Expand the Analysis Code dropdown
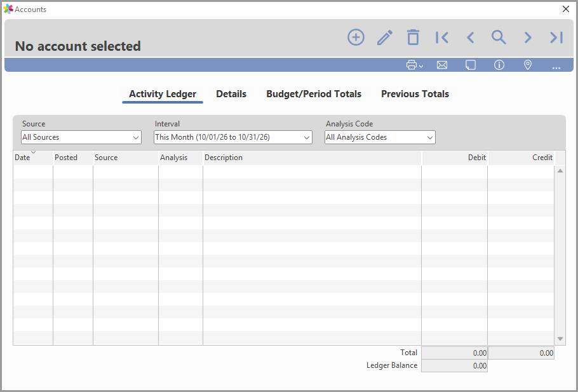This screenshot has width=578, height=392. tap(380, 137)
